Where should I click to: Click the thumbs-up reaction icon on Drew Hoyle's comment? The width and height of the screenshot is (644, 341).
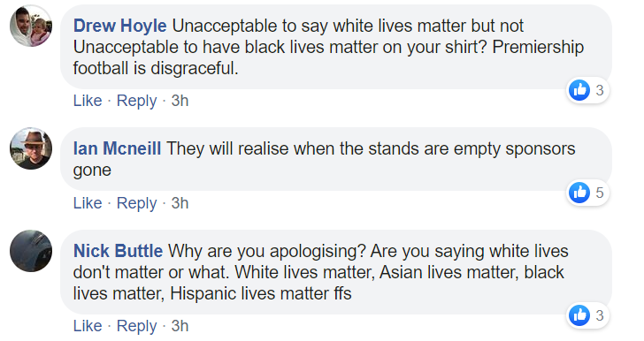click(579, 90)
